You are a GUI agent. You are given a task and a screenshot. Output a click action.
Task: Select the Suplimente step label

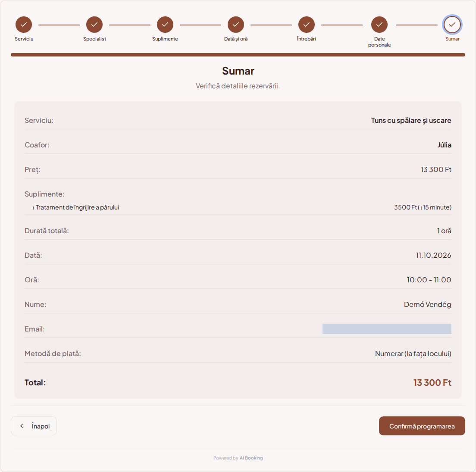[x=165, y=39]
